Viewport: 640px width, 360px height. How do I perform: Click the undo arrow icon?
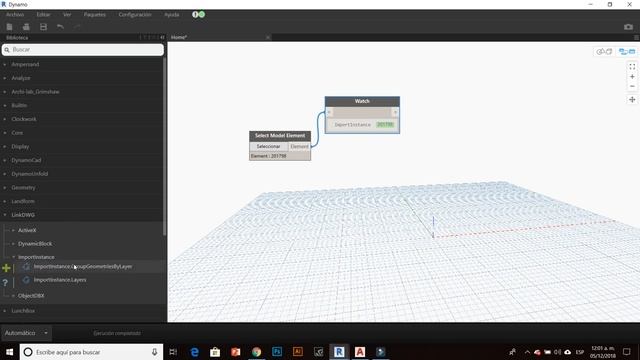click(60, 27)
